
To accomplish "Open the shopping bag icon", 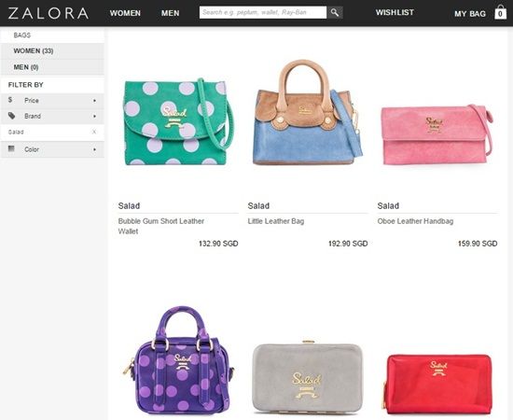I will [x=500, y=12].
